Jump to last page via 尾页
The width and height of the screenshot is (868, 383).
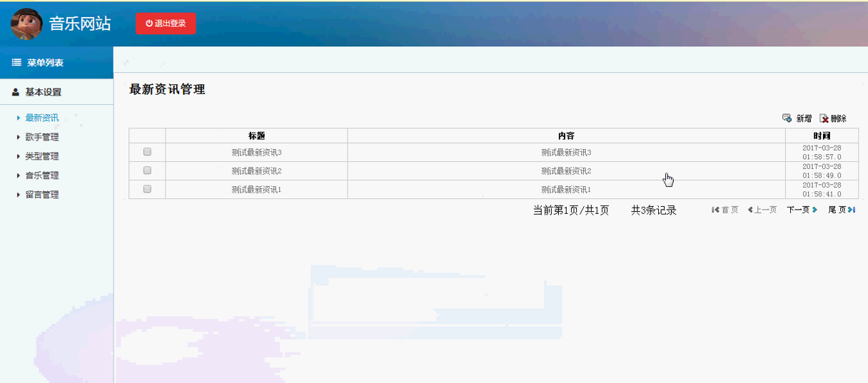tap(837, 210)
